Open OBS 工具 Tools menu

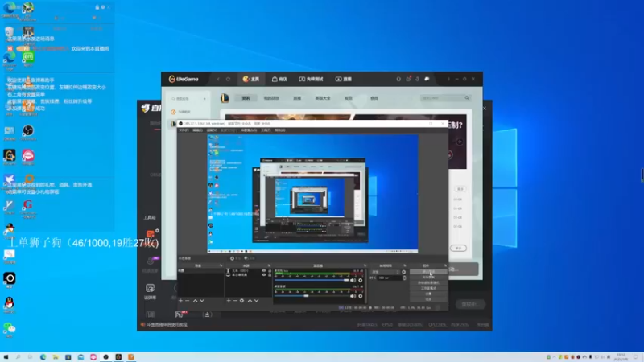(266, 130)
